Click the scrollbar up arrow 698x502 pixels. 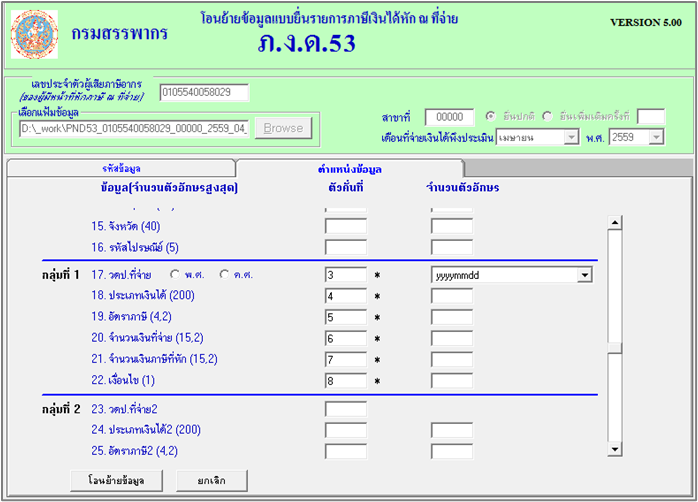[615, 223]
